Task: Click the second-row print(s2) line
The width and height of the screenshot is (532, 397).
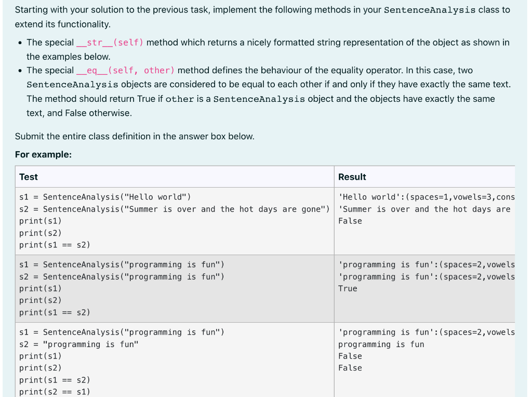Action: point(41,300)
